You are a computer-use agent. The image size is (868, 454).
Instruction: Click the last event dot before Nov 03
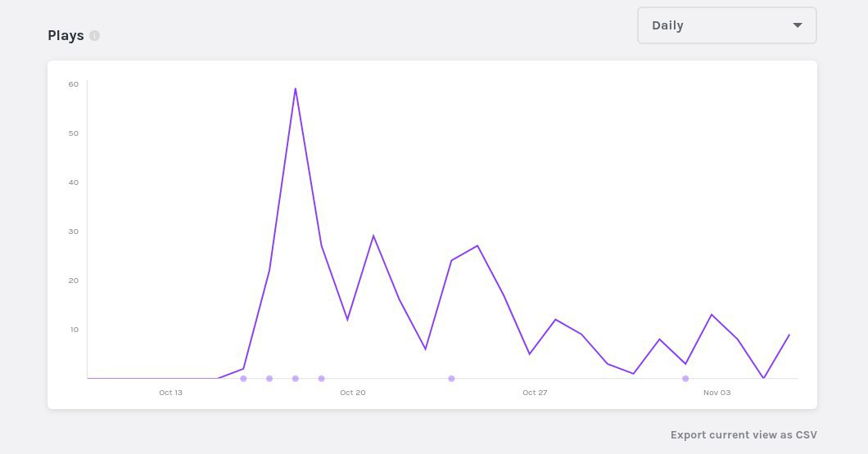click(x=685, y=379)
